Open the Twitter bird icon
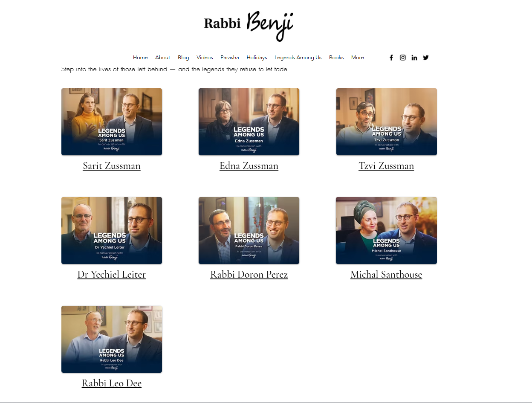 coord(426,58)
